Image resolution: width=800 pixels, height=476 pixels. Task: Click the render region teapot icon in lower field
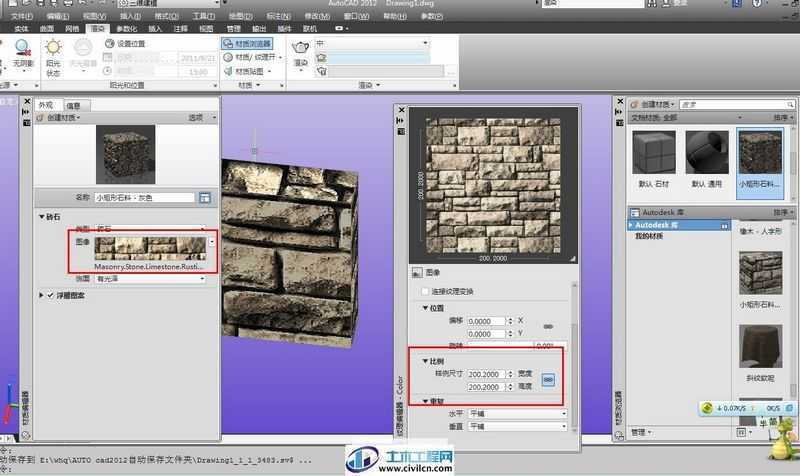pyautogui.click(x=321, y=71)
